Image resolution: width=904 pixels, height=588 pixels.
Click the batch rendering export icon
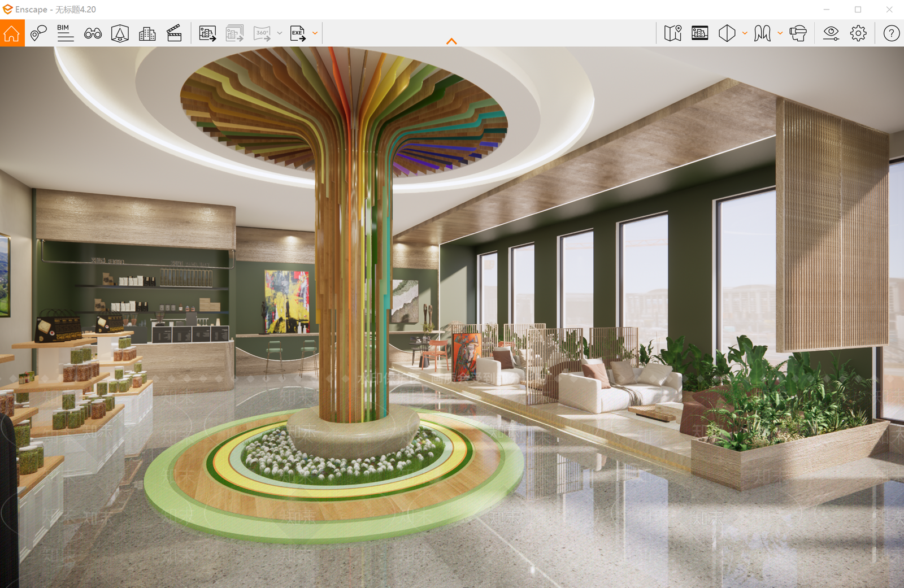(234, 33)
